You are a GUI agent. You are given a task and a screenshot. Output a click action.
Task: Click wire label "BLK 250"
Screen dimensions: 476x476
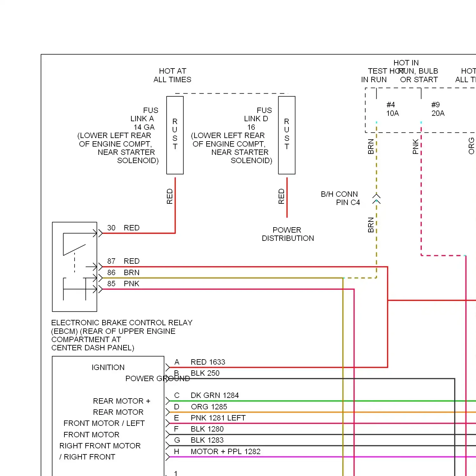(x=205, y=373)
